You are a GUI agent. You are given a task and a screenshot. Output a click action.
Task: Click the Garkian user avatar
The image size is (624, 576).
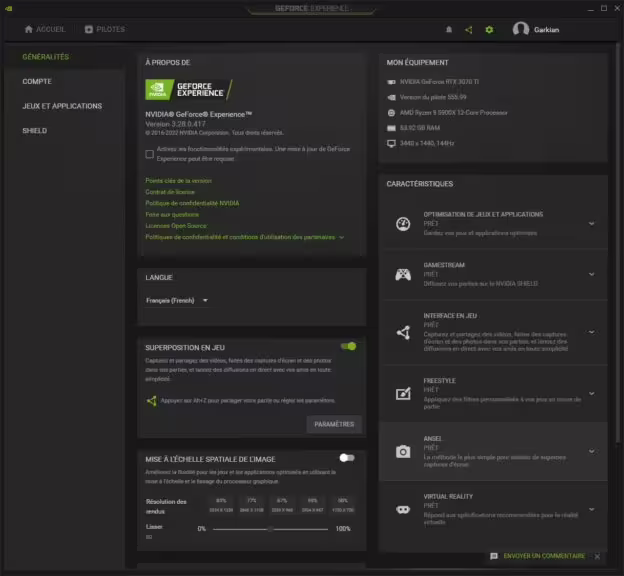click(x=521, y=29)
